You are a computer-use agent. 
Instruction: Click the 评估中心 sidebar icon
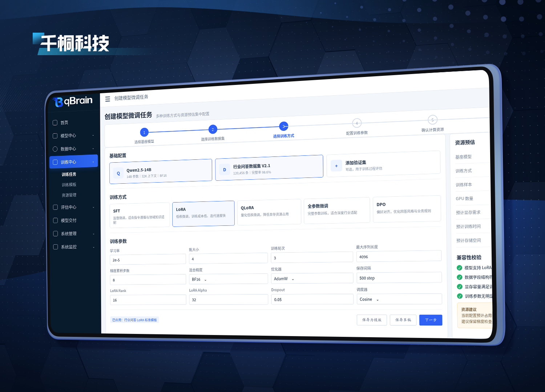(56, 207)
